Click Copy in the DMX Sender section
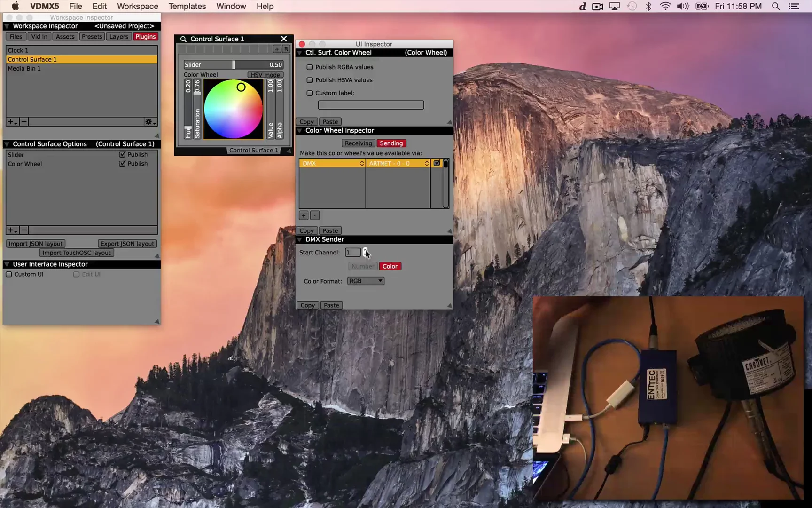 point(307,305)
